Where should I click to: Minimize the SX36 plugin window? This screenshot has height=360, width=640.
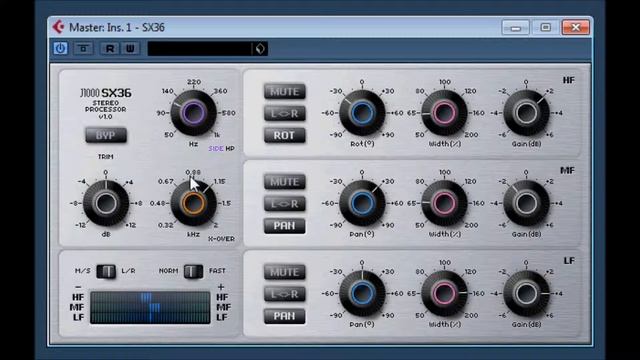pos(516,28)
